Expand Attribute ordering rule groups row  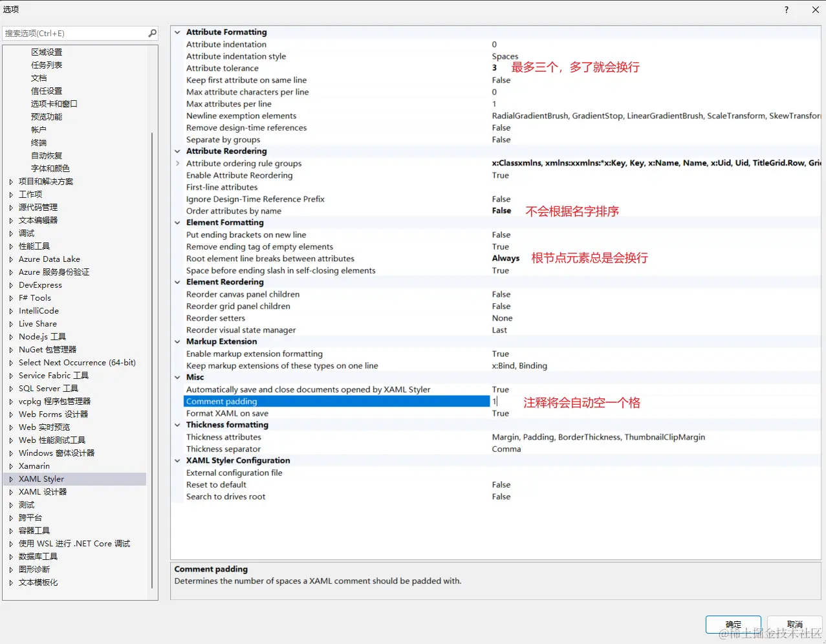[x=178, y=163]
